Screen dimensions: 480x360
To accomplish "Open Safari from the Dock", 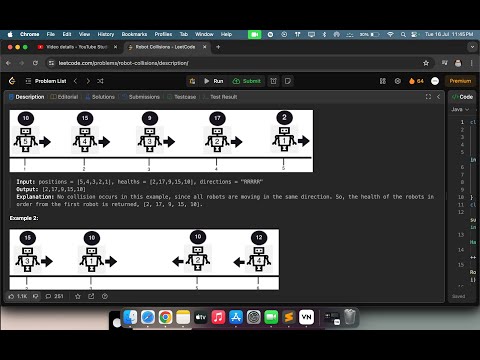I will 148,317.
